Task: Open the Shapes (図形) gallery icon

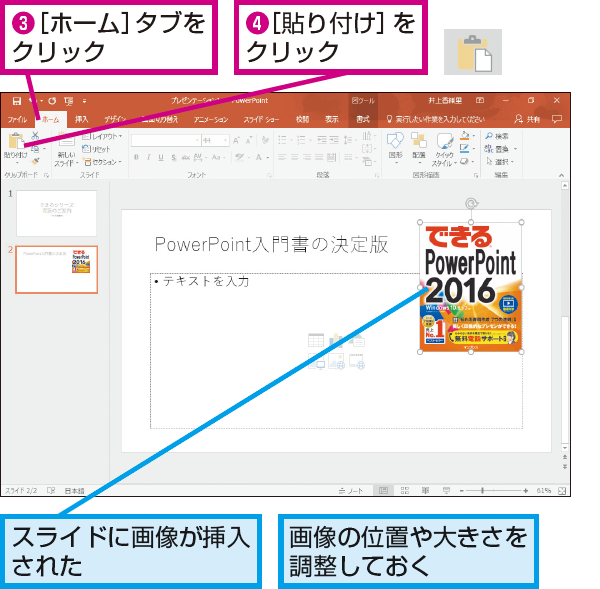Action: click(x=395, y=145)
